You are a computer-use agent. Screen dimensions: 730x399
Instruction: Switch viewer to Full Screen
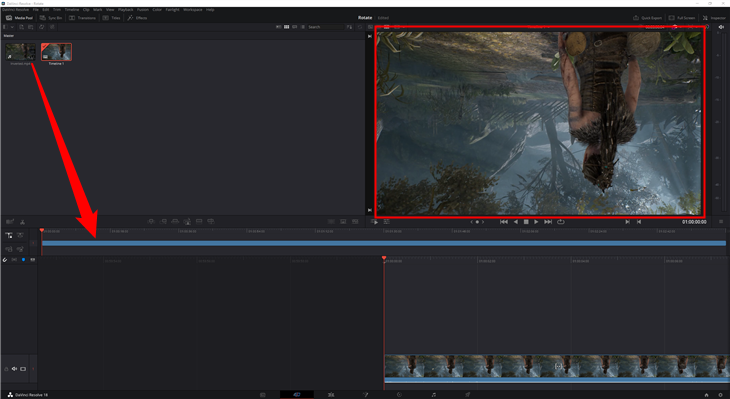[x=682, y=18]
